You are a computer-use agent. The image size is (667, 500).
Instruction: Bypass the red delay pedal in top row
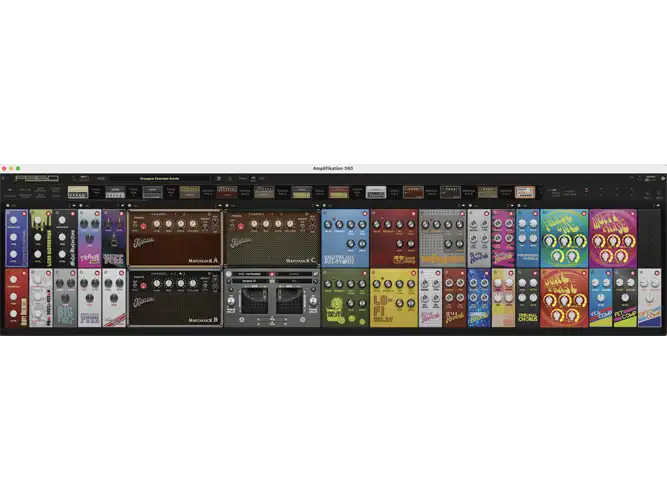pos(413,214)
